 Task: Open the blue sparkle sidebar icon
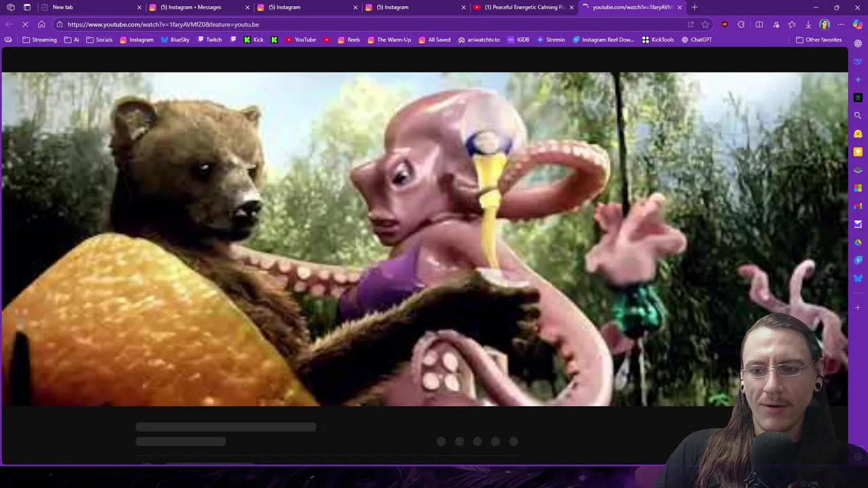coord(858,79)
